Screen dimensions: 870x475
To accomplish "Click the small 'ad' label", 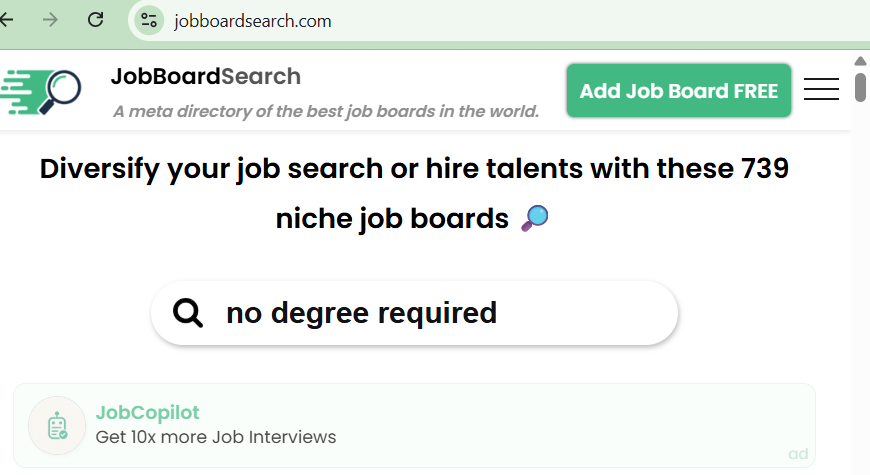I will pos(798,454).
